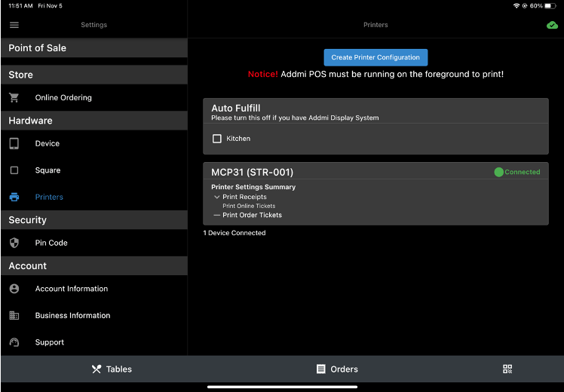
Task: Click the green Connected status dot
Action: click(x=499, y=173)
